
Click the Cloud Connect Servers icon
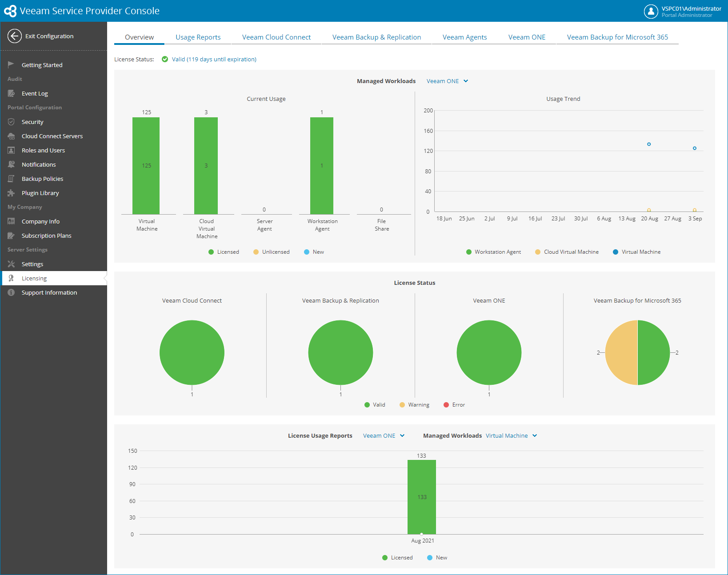[x=11, y=136]
